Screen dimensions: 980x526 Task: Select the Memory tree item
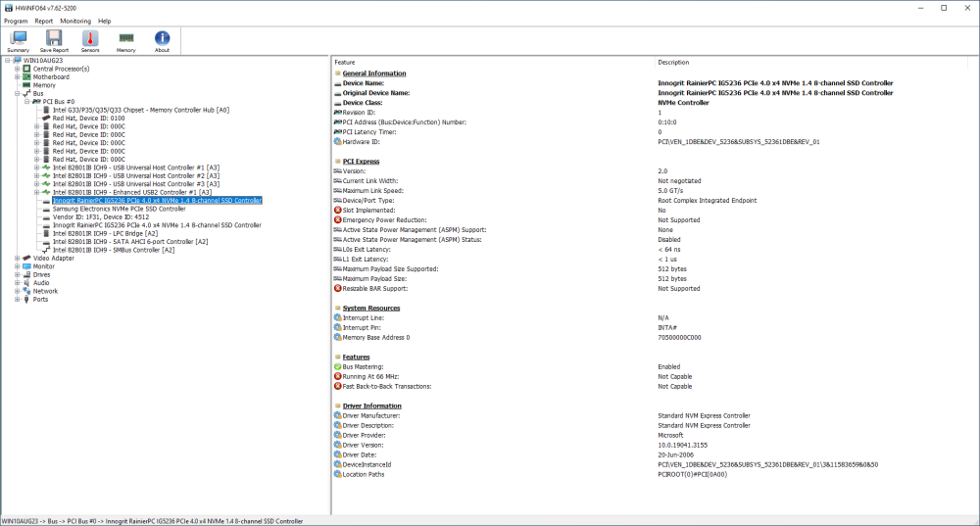click(x=44, y=85)
